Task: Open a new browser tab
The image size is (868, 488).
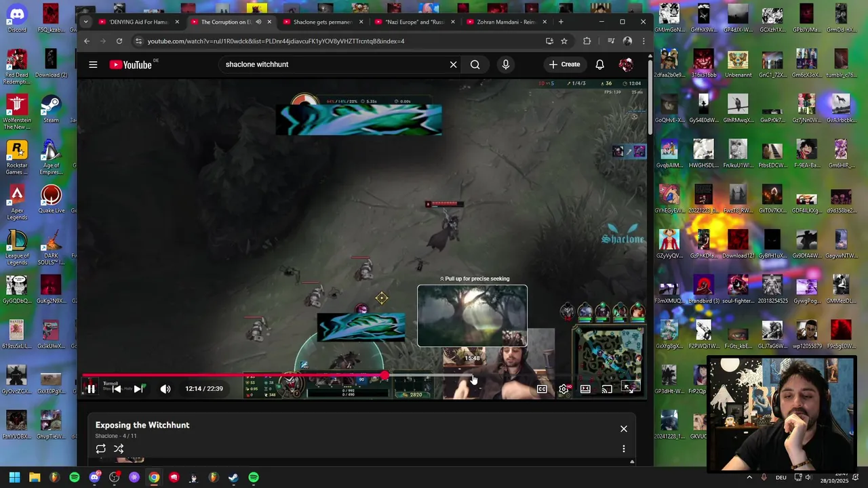Action: tap(560, 22)
